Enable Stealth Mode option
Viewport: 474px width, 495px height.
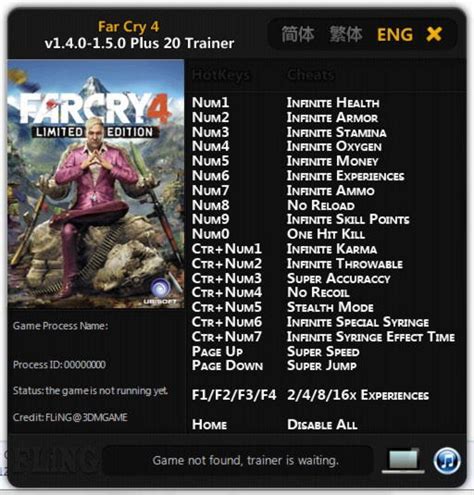click(x=330, y=307)
